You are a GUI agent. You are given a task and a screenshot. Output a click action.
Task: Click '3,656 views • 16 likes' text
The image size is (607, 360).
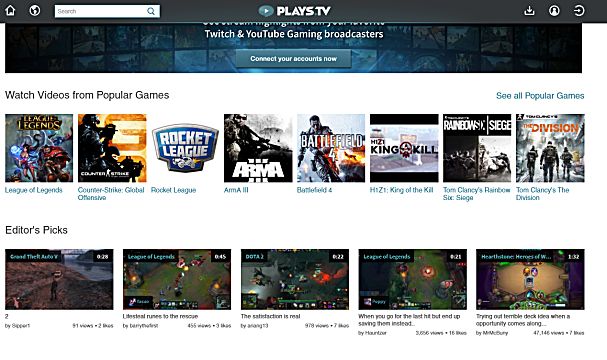[441, 333]
